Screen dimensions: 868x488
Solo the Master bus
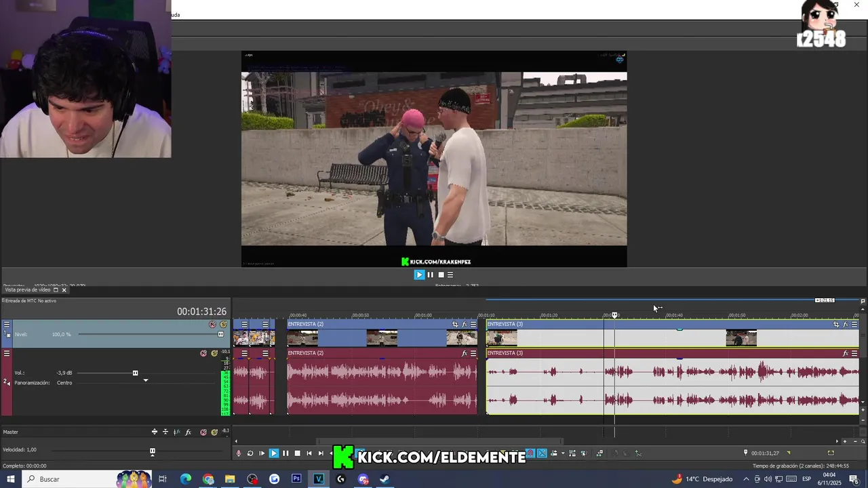click(214, 432)
